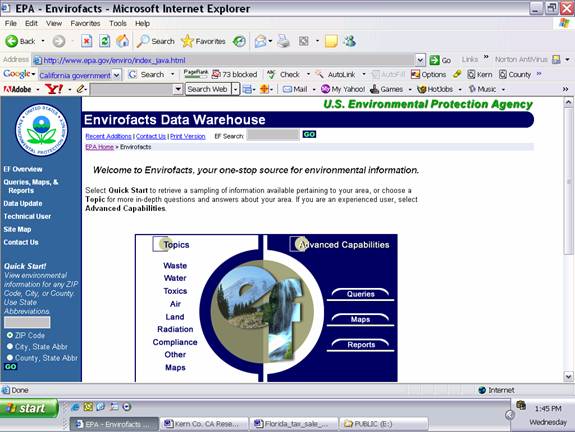The image size is (575, 432).
Task: Expand the address bar dropdown arrow
Action: pyautogui.click(x=420, y=60)
